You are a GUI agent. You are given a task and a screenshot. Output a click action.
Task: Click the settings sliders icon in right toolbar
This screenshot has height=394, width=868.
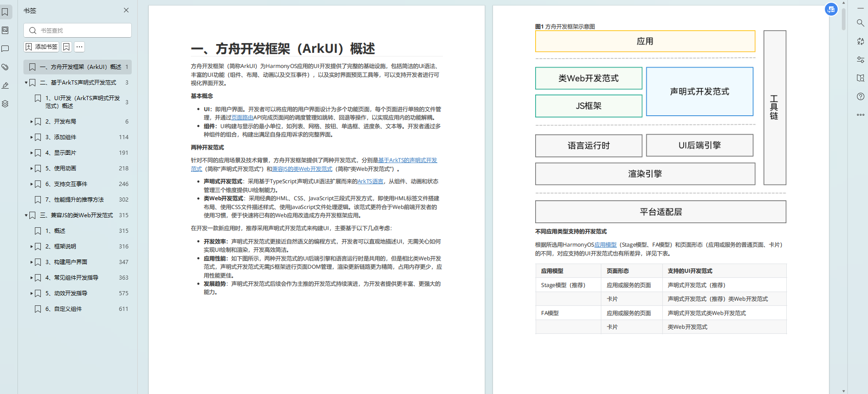861,60
